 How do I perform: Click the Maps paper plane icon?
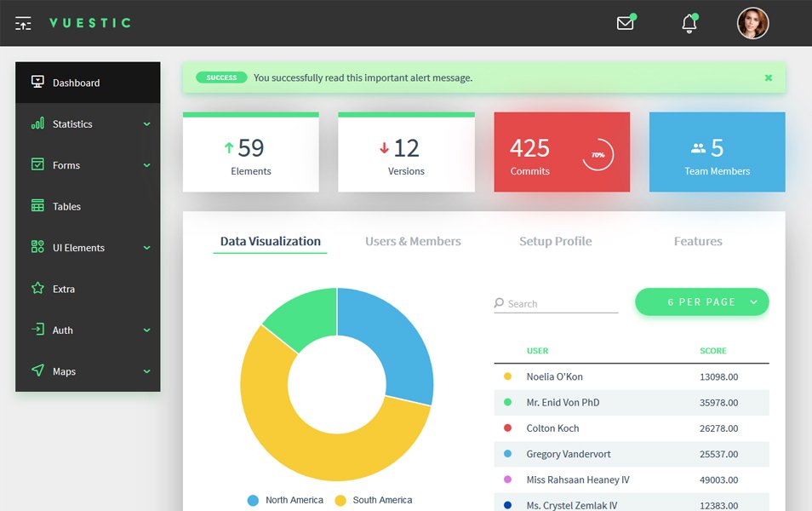(x=37, y=370)
